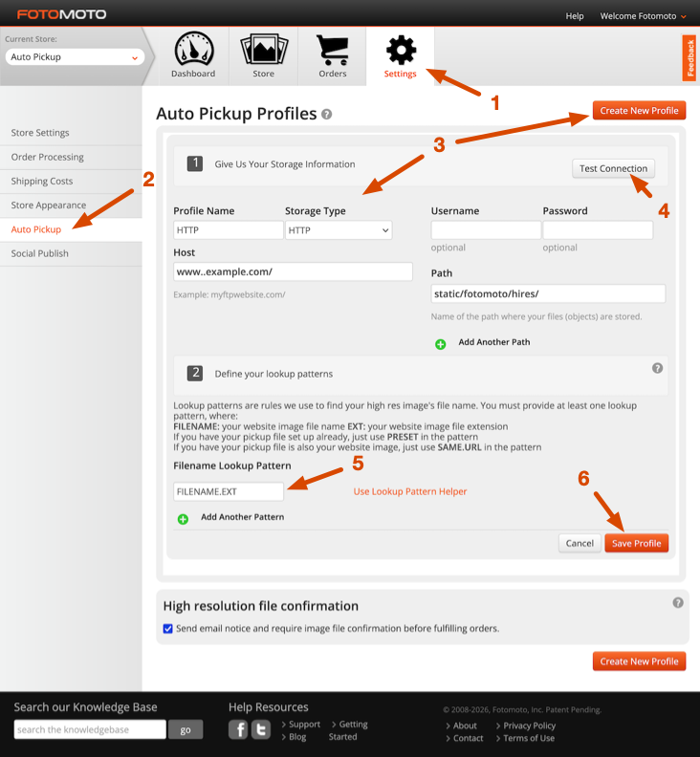Screen dimensions: 700x757
Task: Open the Contact footer link
Action: 468,738
